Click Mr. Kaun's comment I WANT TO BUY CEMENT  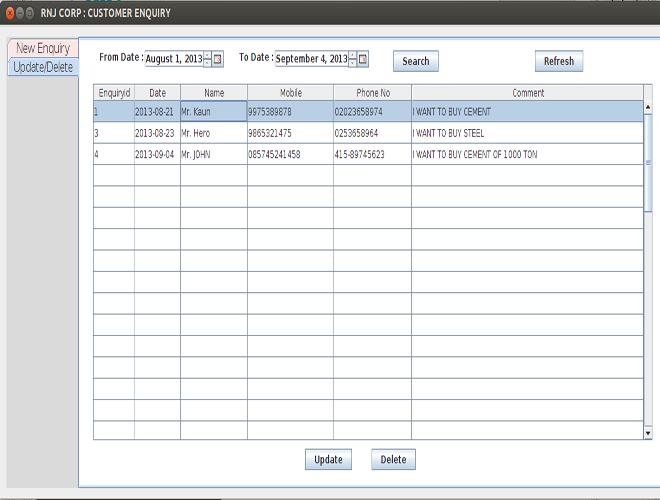point(527,112)
